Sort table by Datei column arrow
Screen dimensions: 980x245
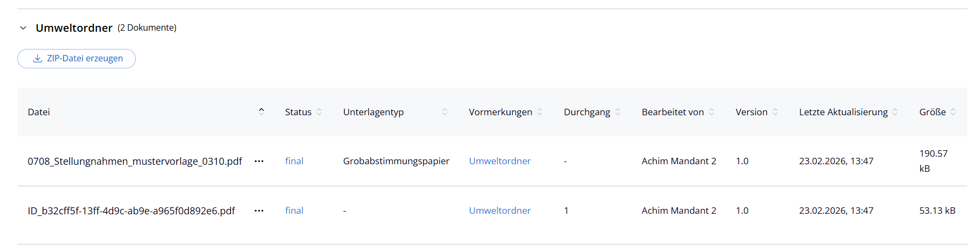[261, 111]
